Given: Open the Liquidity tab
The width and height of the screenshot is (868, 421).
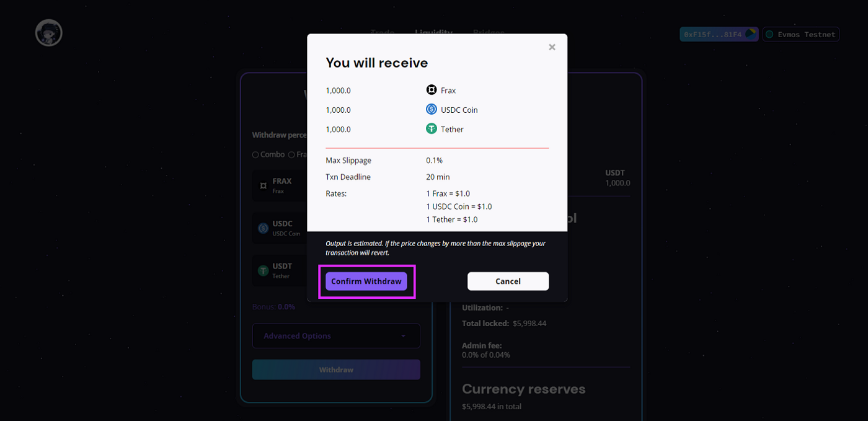Looking at the screenshot, I should tap(433, 32).
